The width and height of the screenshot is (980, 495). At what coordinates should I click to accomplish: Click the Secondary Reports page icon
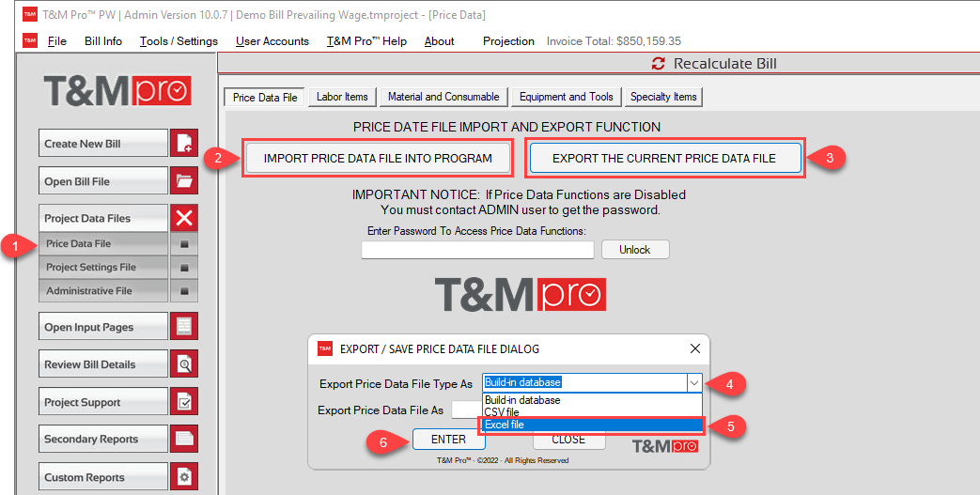coord(184,439)
